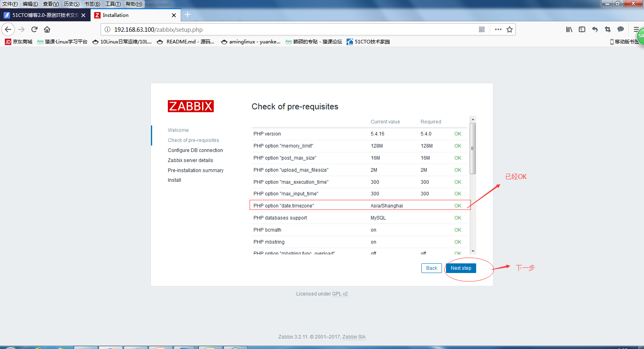Open the 猿课-Linux学习平台 bookmark
This screenshot has height=349, width=644.
(62, 42)
